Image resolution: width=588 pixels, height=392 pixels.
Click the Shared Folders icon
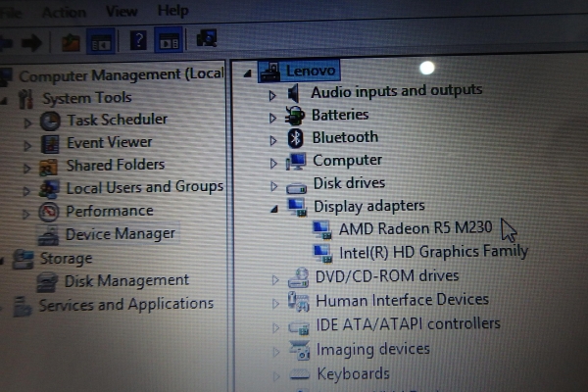pyautogui.click(x=49, y=167)
